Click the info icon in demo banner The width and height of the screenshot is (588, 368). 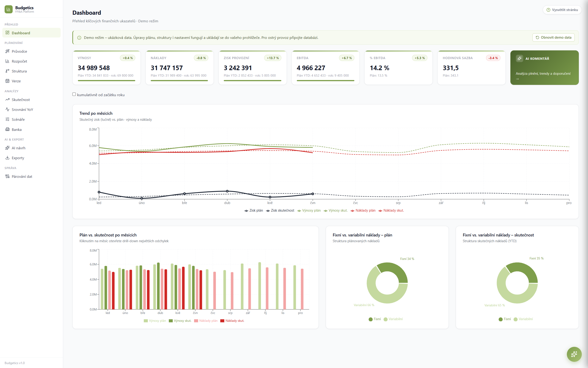(79, 38)
